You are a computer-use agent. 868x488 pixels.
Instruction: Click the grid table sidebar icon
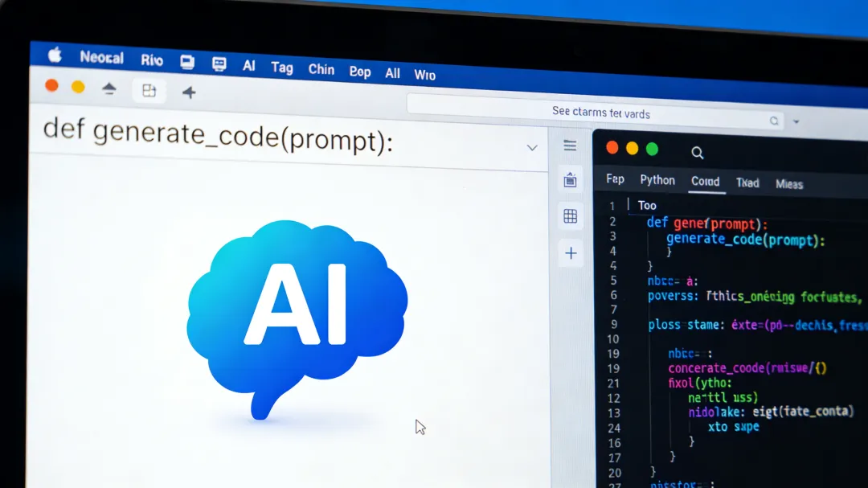[570, 216]
